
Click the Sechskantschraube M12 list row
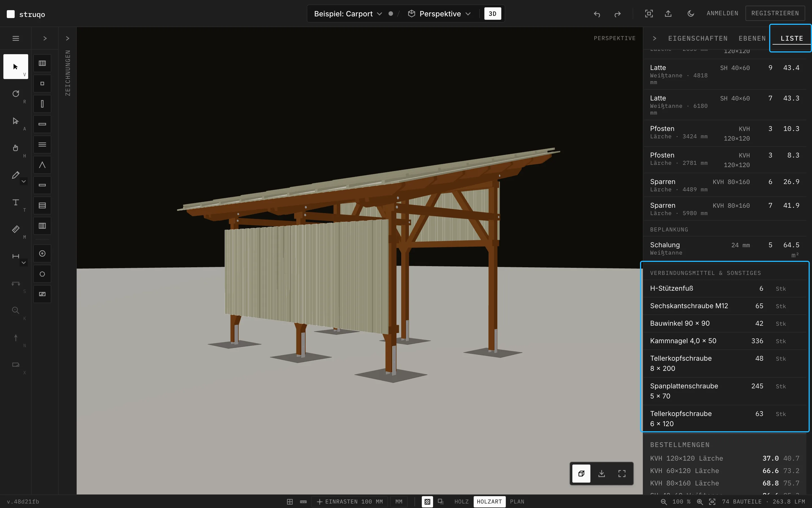tap(725, 306)
